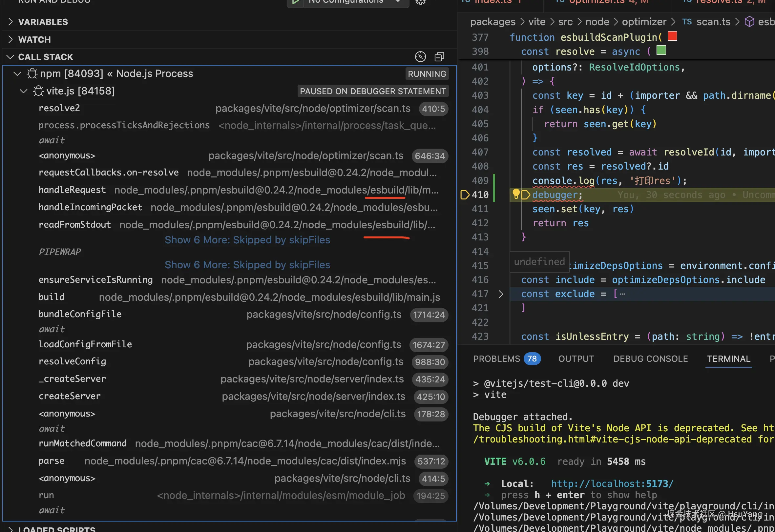
Task: Click the TS file icon before scan.ts breadcrumb
Action: [687, 22]
